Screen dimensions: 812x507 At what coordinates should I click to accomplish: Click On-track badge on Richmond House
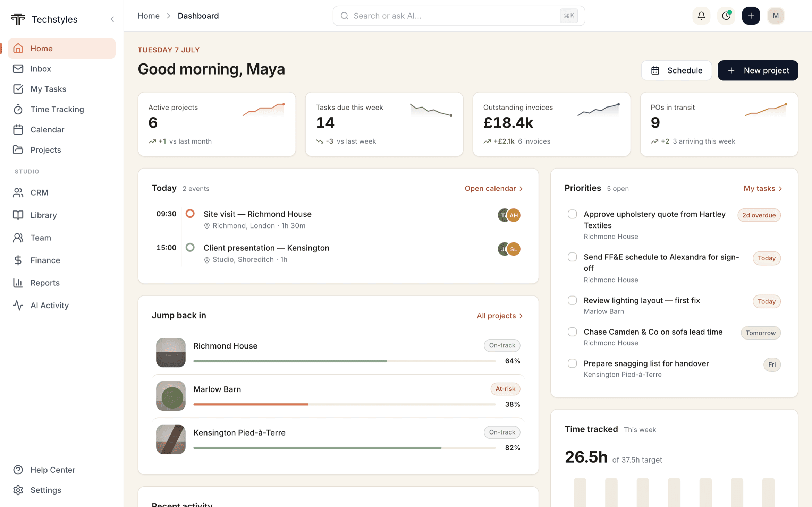(502, 345)
